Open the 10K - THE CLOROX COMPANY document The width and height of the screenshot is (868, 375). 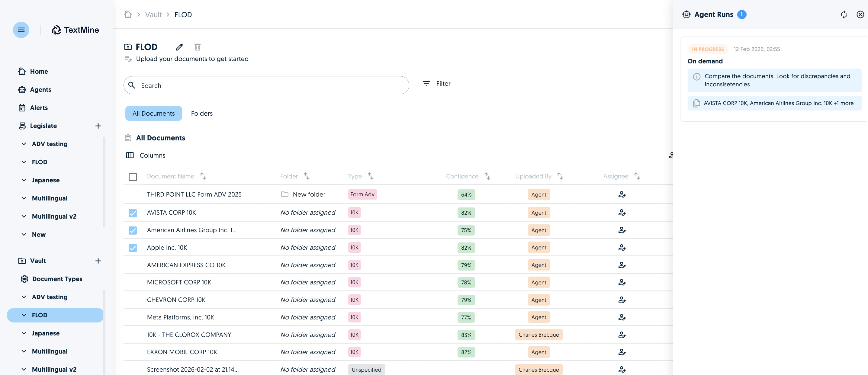coord(189,335)
